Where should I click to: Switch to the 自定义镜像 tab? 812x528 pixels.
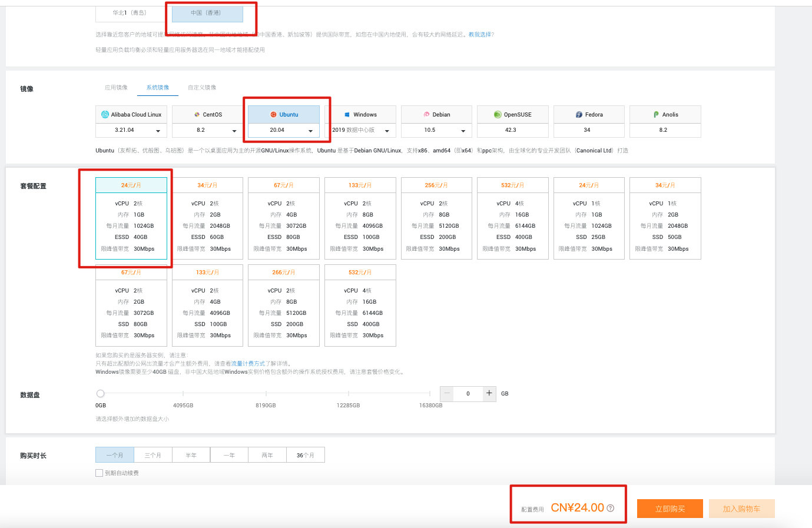202,88
